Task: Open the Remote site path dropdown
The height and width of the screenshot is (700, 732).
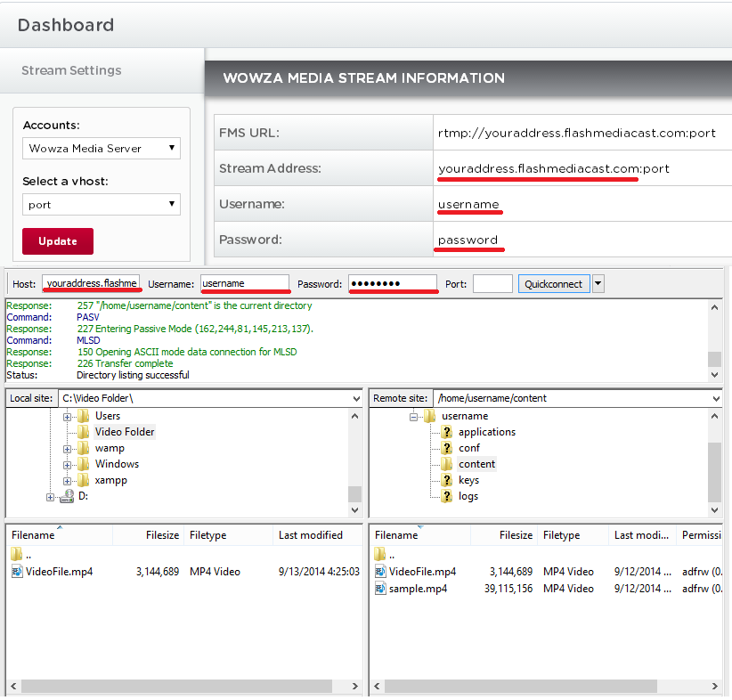Action: (x=716, y=398)
